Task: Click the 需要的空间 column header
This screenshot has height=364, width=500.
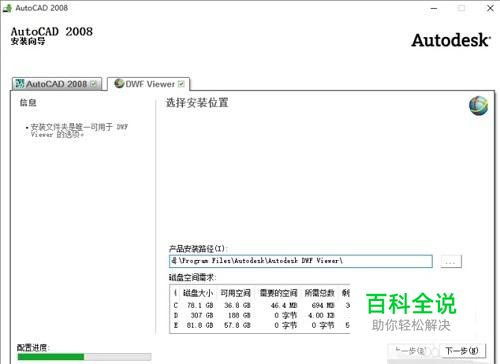Action: click(x=278, y=293)
